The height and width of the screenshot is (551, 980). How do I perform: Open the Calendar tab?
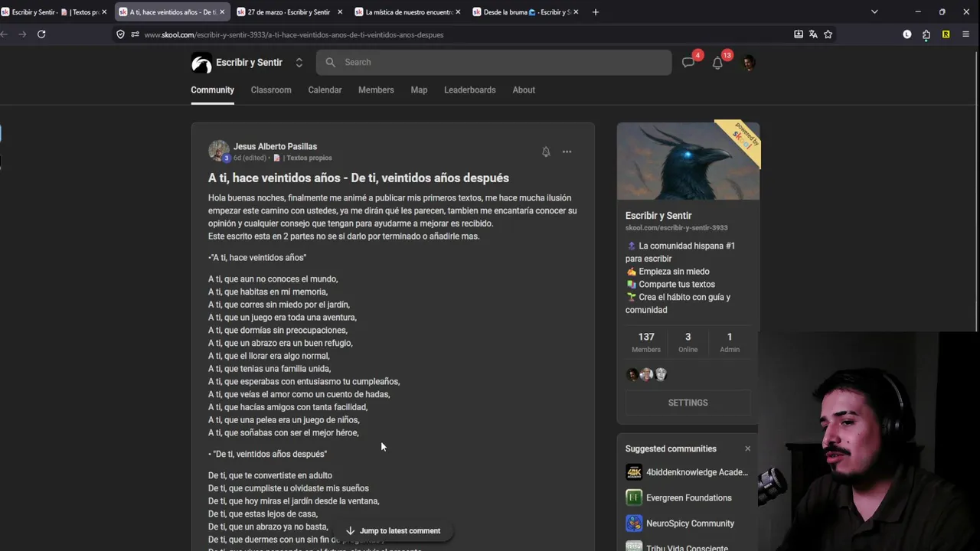(x=325, y=90)
